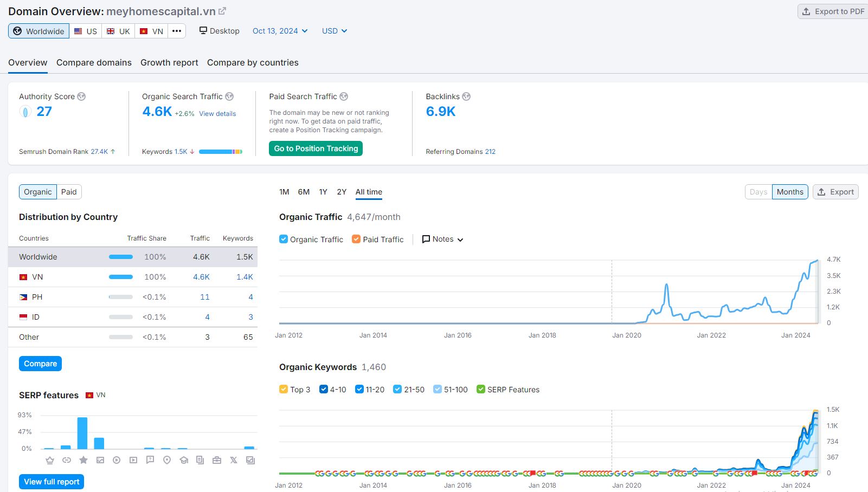Open the Desktop device selector
Viewport: 868px width, 492px height.
(x=220, y=31)
